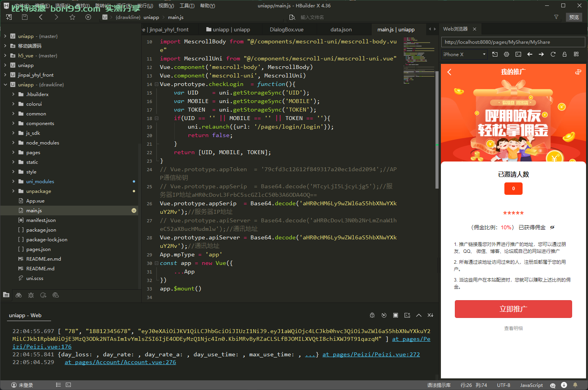Click the console new terminal icon
Screen dimensions: 588x390
(x=407, y=315)
